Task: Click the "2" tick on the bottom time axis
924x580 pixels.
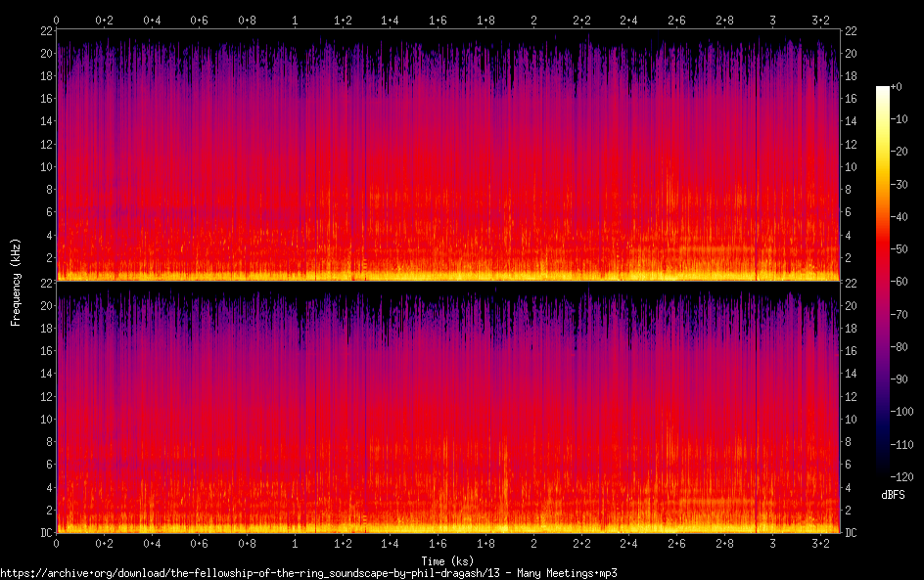Action: click(x=533, y=544)
